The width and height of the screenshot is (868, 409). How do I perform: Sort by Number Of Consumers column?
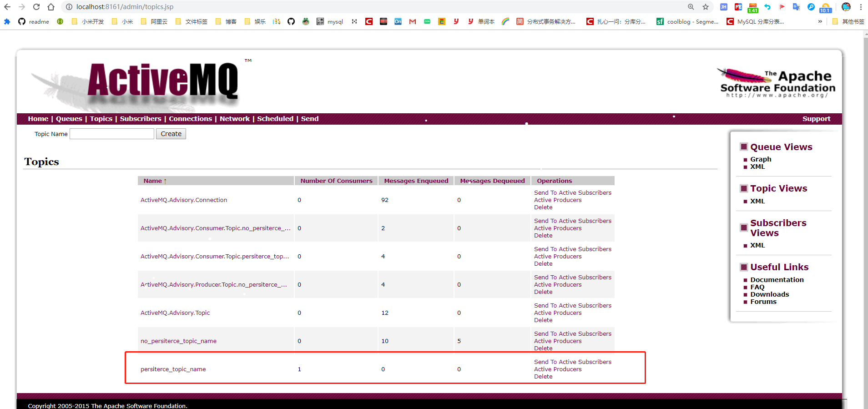[x=336, y=181]
